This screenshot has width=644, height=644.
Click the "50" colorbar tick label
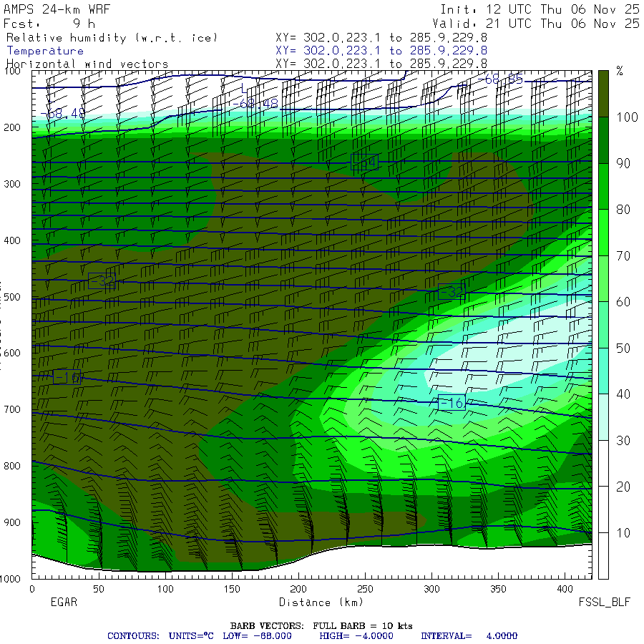[623, 348]
